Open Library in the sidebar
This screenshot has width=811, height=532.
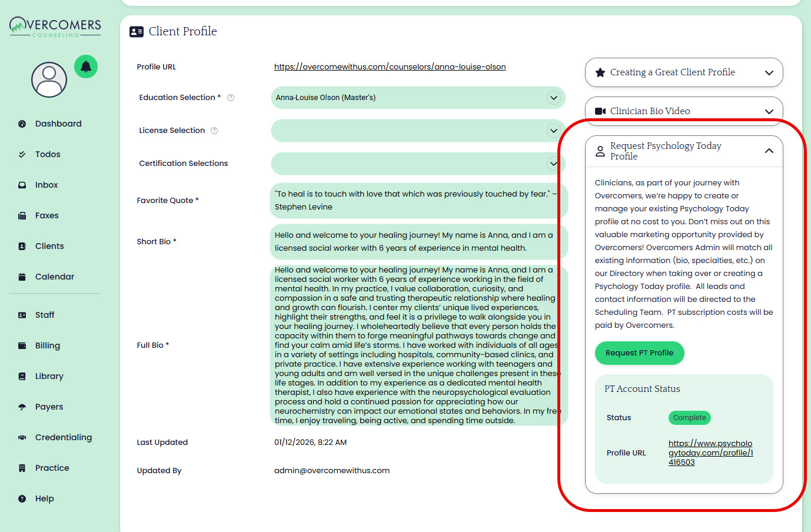pos(49,376)
